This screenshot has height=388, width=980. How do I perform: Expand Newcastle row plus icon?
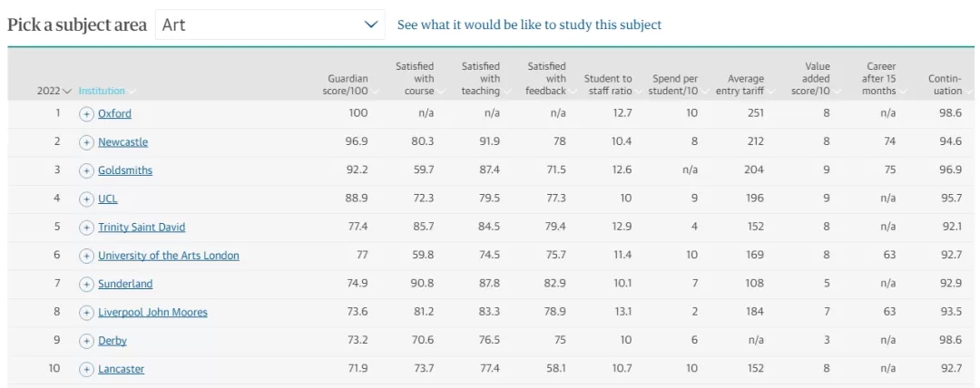click(x=86, y=142)
